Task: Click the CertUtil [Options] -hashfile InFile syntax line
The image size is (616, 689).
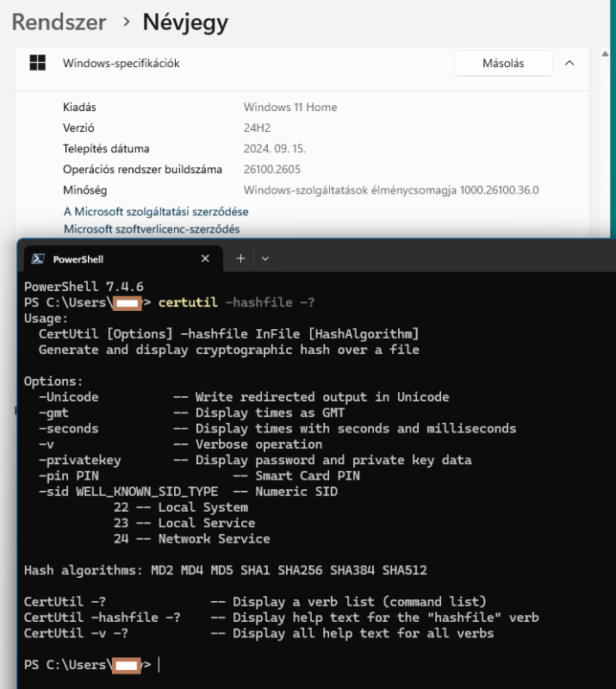Action: click(229, 334)
